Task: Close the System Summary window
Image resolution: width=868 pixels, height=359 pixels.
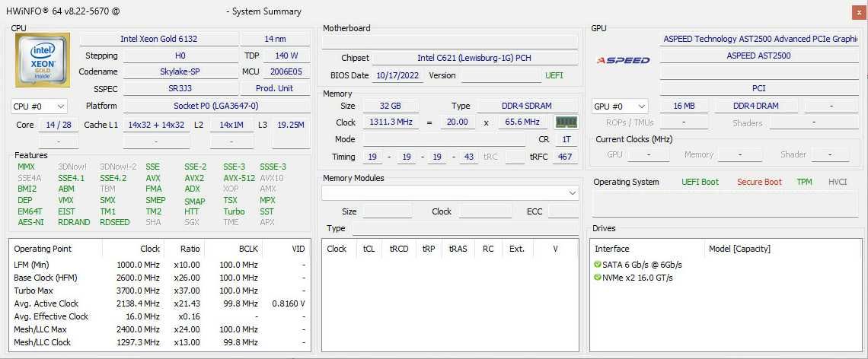Action: pyautogui.click(x=858, y=11)
